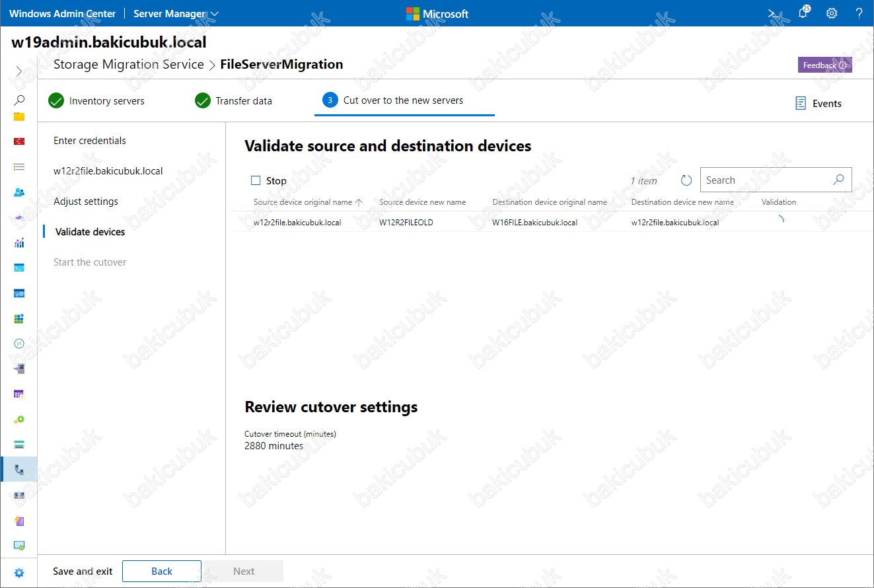Open the Events log link
The width and height of the screenshot is (874, 588).
pos(819,103)
